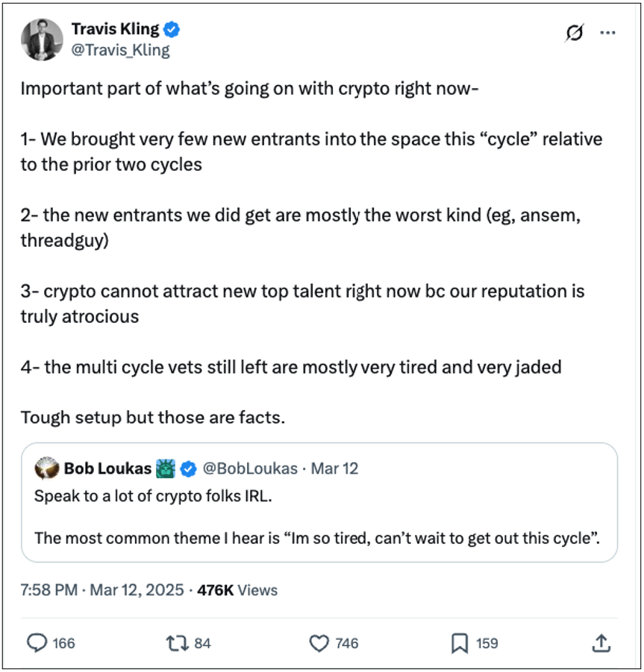Click Travis Kling's verified badge

point(172,30)
